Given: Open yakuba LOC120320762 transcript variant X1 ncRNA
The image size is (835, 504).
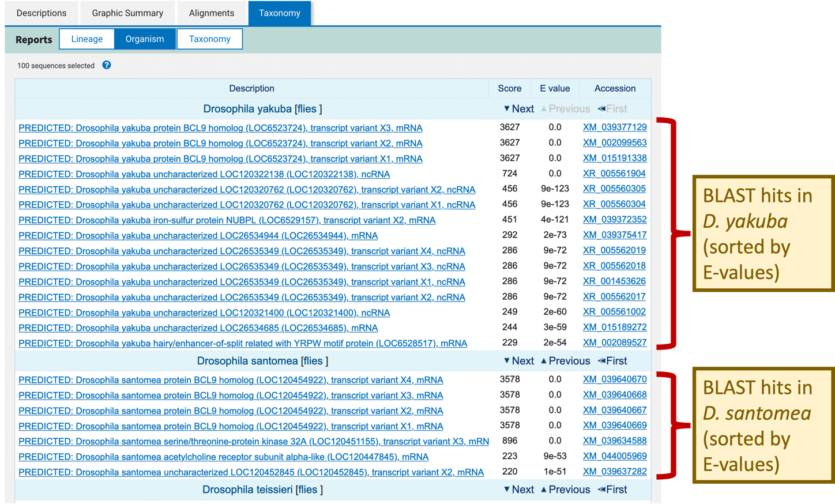Looking at the screenshot, I should [247, 205].
